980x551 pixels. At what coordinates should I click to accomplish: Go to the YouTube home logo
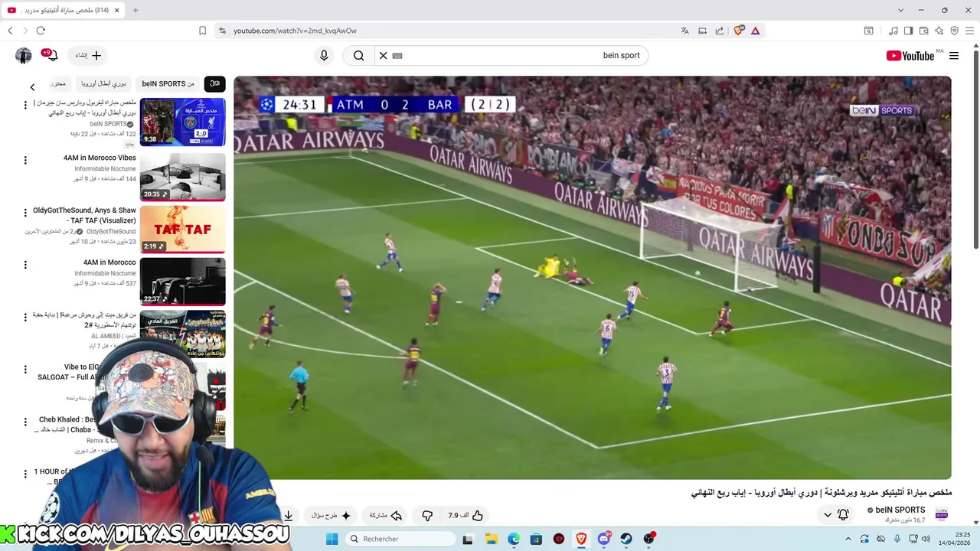pos(910,56)
